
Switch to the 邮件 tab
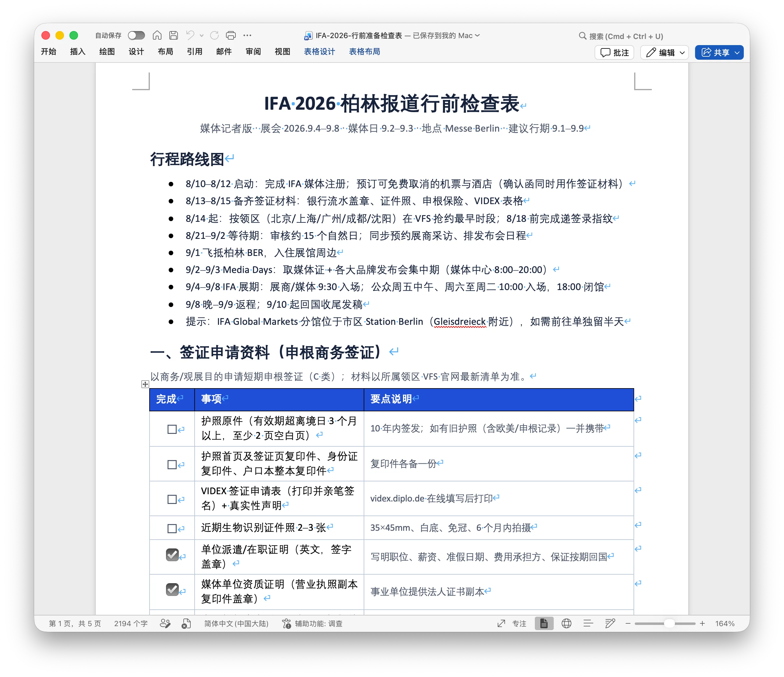coord(224,51)
